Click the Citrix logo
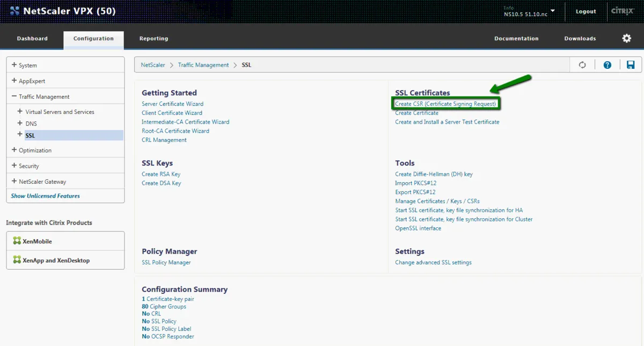The height and width of the screenshot is (346, 644). tap(623, 11)
